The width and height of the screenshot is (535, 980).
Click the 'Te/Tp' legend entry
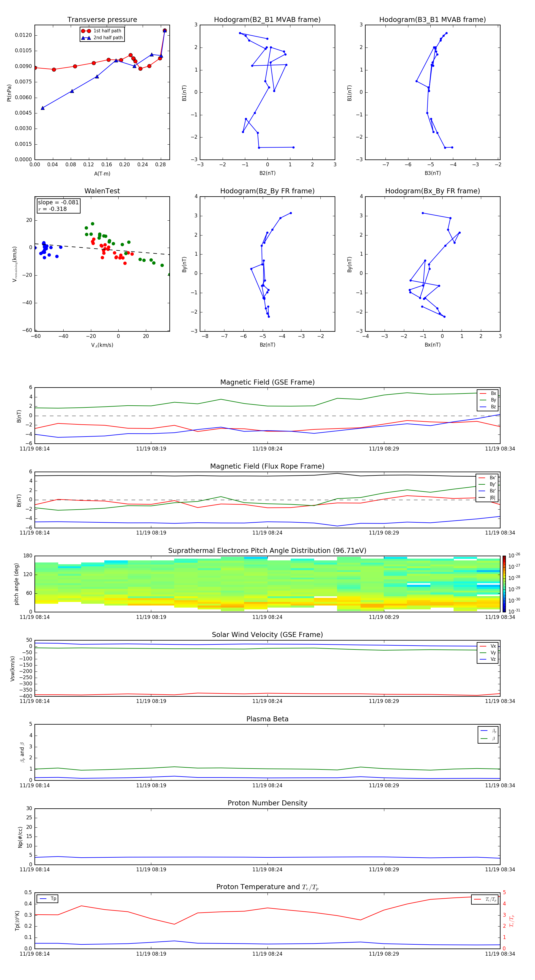(x=485, y=899)
